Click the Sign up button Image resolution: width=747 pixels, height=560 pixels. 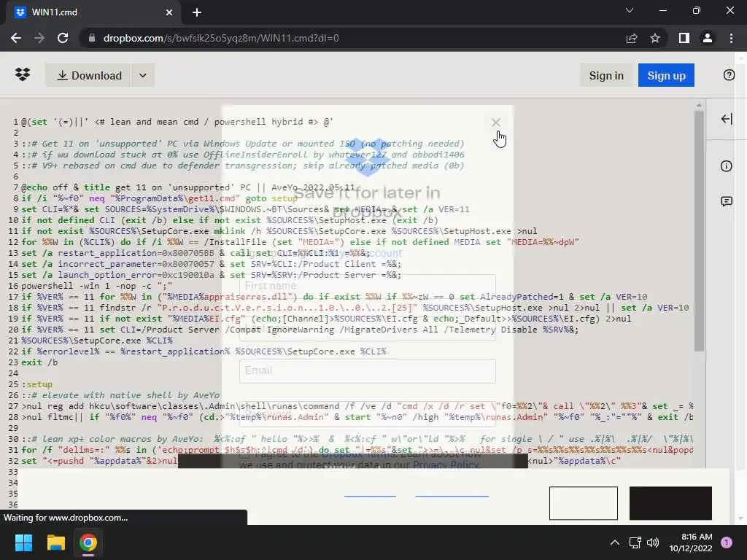coord(666,75)
